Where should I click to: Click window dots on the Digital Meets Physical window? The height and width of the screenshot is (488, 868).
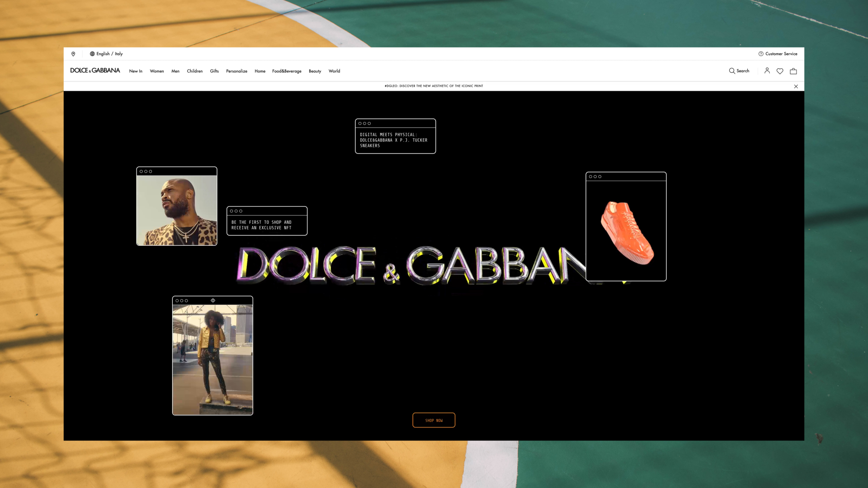click(364, 123)
